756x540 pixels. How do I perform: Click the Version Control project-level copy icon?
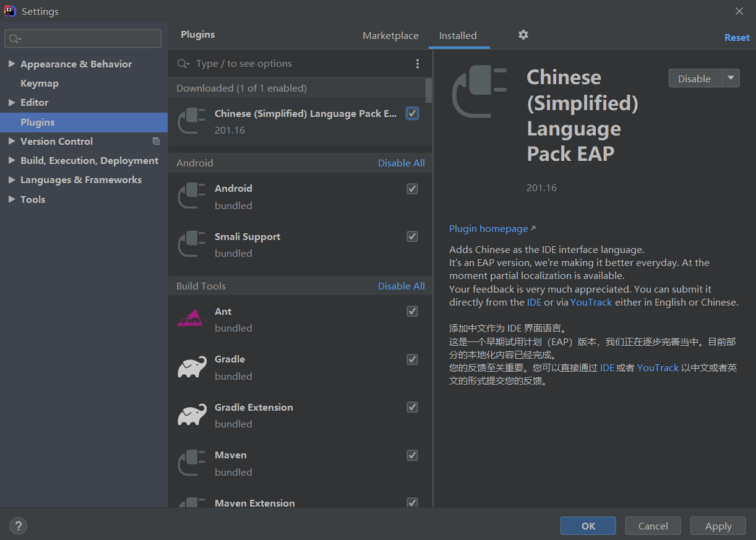click(156, 141)
